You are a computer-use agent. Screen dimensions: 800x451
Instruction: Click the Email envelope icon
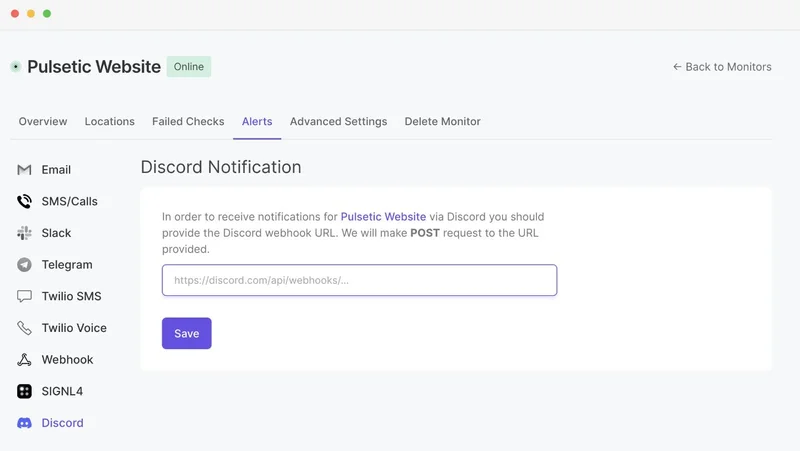click(24, 170)
